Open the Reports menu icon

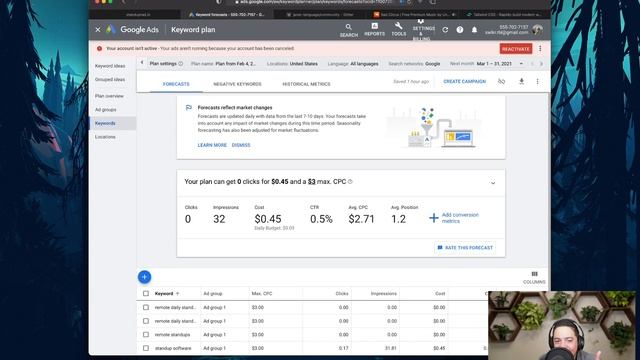tap(374, 30)
